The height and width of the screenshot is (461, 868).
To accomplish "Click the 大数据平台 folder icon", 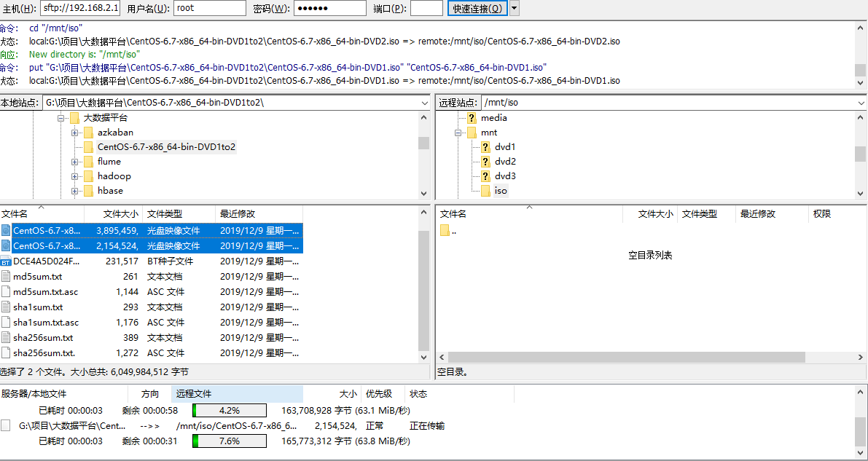I will click(x=75, y=118).
